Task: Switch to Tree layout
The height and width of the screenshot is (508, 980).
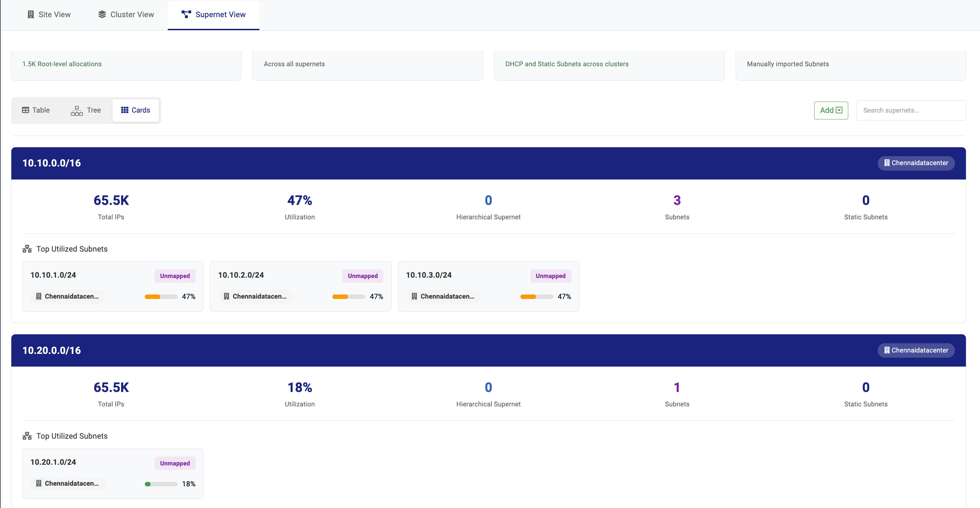Action: pyautogui.click(x=86, y=110)
